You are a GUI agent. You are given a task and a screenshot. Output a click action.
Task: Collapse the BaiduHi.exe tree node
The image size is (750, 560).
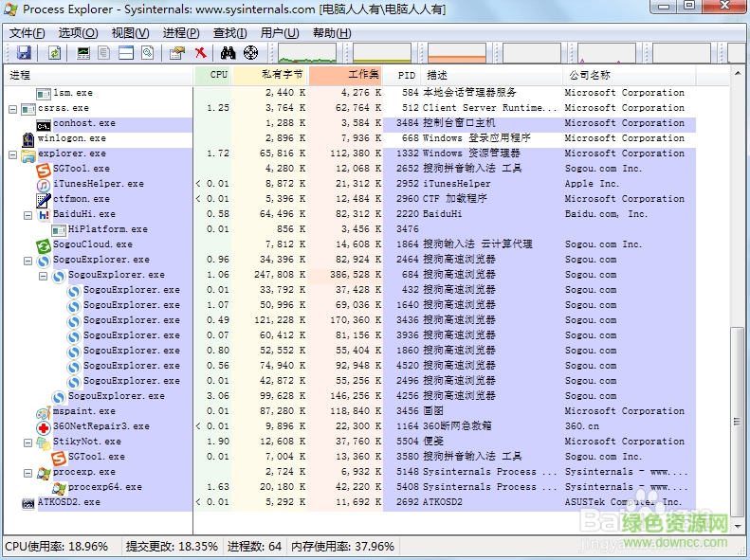pyautogui.click(x=27, y=214)
